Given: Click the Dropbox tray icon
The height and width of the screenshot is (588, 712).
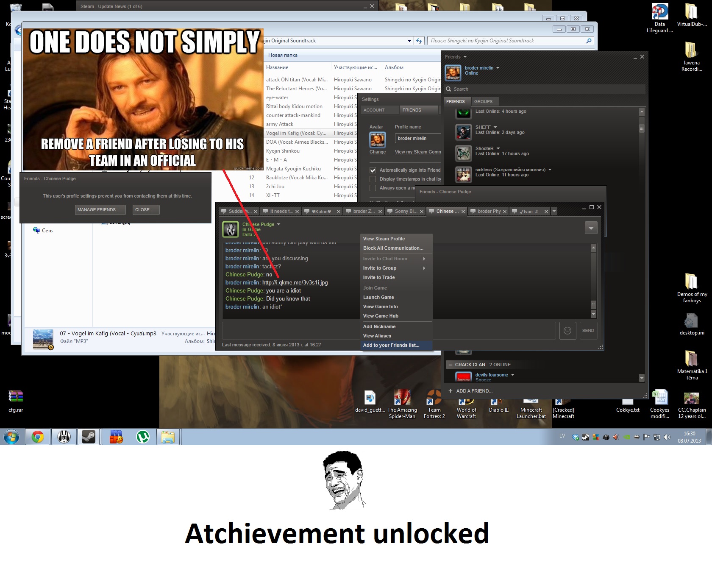Looking at the screenshot, I should (x=575, y=437).
